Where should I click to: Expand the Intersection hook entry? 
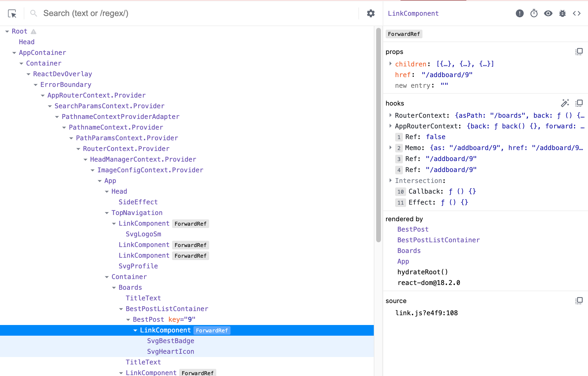390,181
